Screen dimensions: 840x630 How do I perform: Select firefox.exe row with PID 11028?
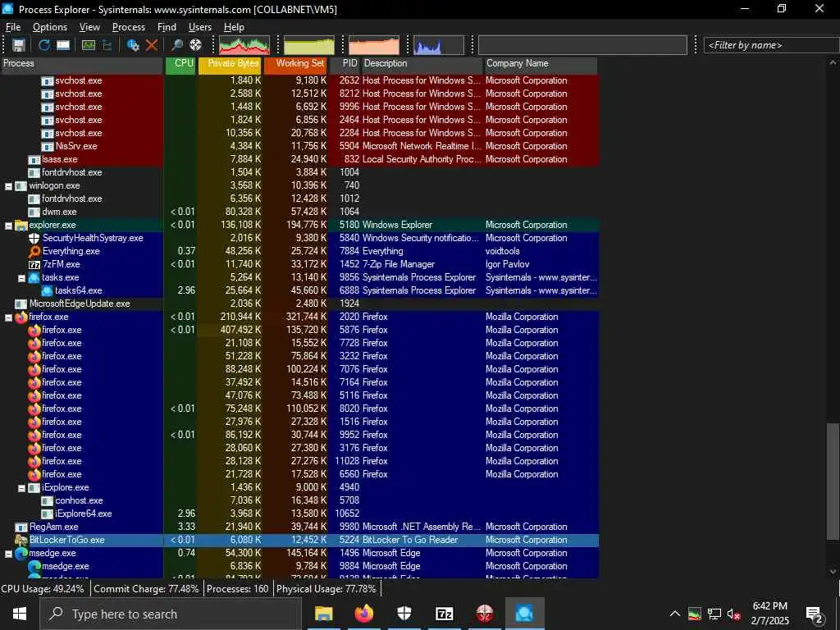[299, 461]
